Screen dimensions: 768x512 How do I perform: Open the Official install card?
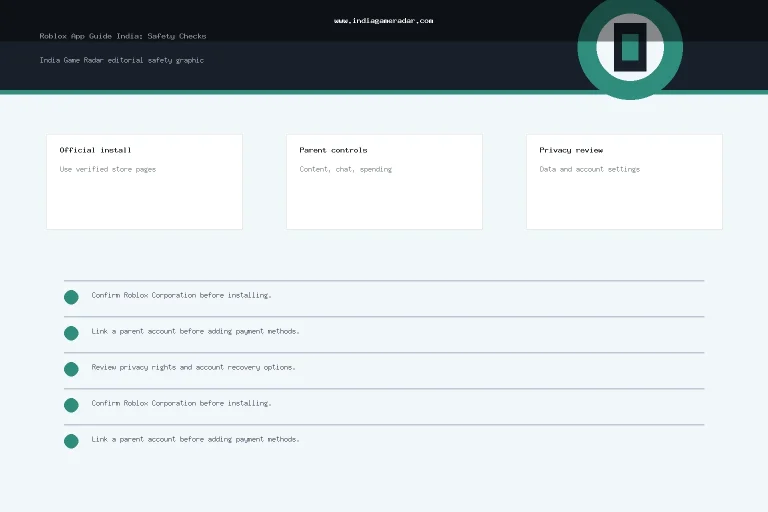click(x=144, y=182)
